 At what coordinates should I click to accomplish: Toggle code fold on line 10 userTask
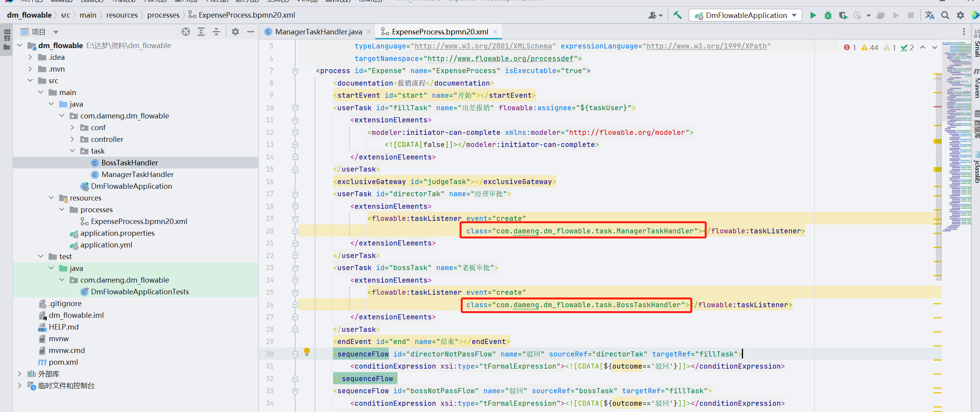pyautogui.click(x=295, y=108)
